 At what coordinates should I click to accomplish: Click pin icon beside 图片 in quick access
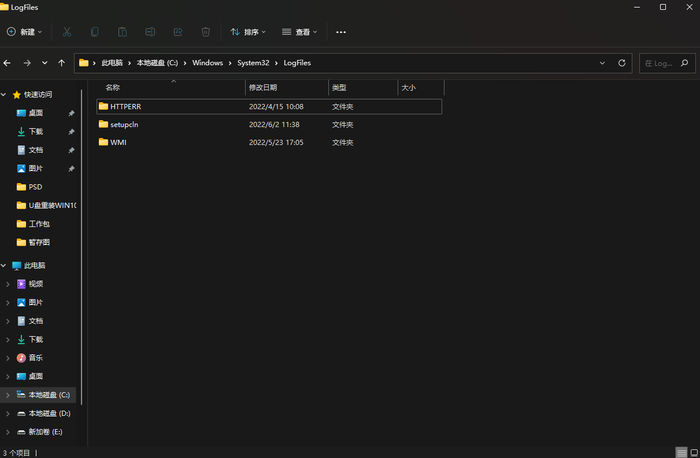click(71, 169)
